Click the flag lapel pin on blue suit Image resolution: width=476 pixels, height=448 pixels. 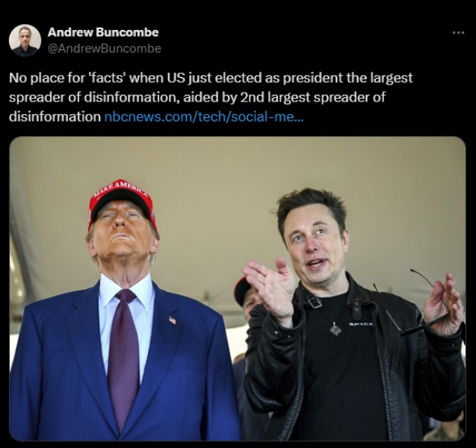pos(172,320)
